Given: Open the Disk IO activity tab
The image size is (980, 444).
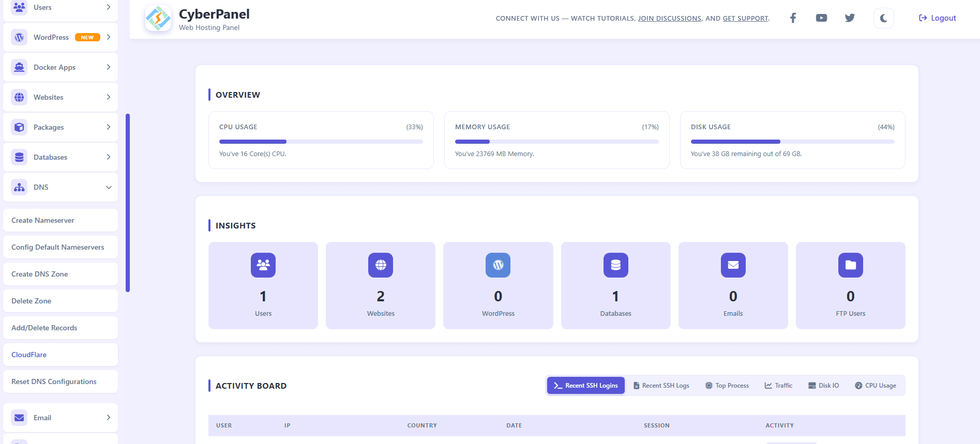Looking at the screenshot, I should (x=823, y=386).
